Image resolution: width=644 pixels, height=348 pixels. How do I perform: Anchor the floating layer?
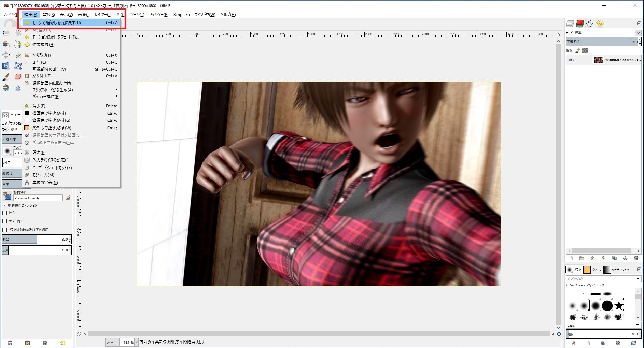click(x=625, y=258)
